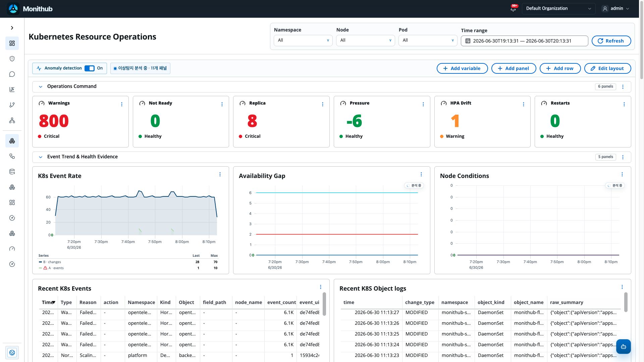This screenshot has height=362, width=644.
Task: Click the Namespace column header in K8s Events
Action: tap(141, 302)
